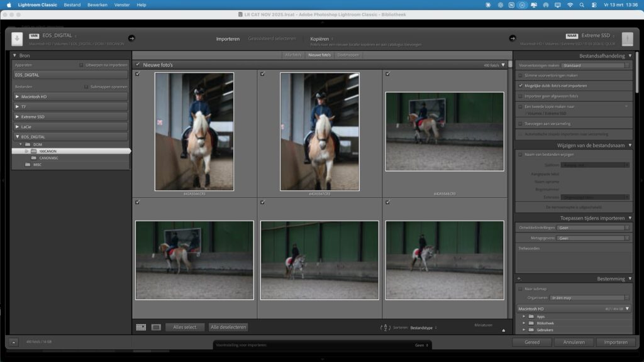Click the Importeren button
The image size is (644, 362).
tap(615, 343)
